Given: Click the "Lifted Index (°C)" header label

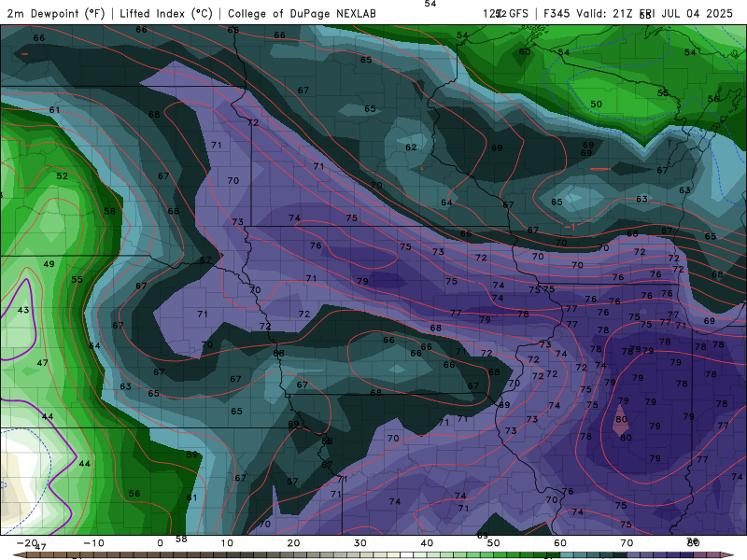Looking at the screenshot, I should tap(166, 13).
